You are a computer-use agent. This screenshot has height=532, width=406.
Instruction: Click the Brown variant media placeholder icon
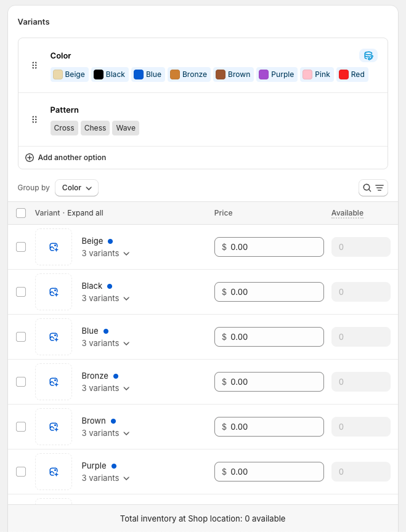54,427
